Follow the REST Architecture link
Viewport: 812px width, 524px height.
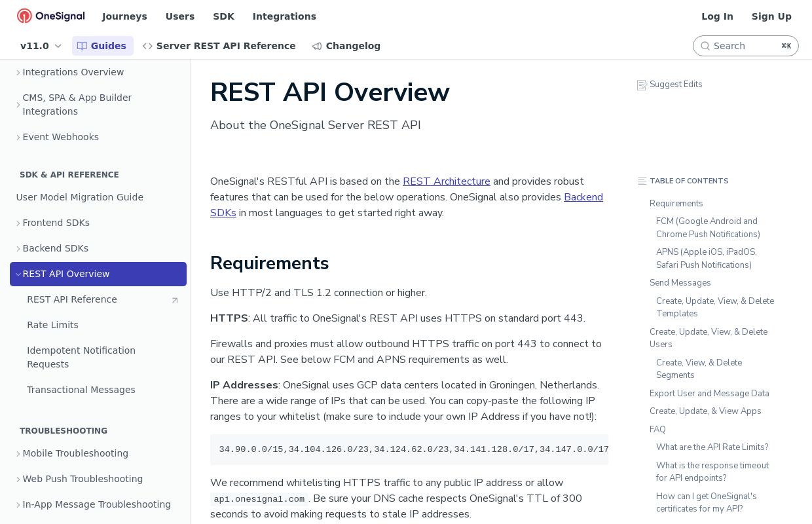click(x=447, y=181)
